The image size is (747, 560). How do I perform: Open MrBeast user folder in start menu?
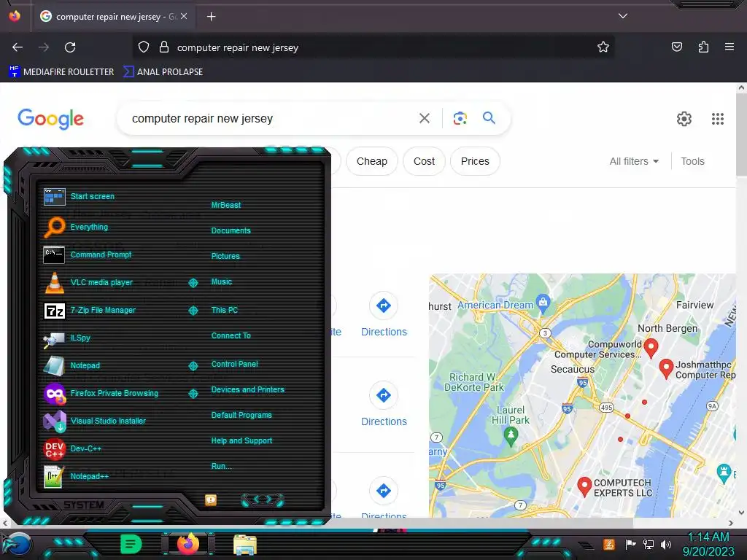click(226, 205)
